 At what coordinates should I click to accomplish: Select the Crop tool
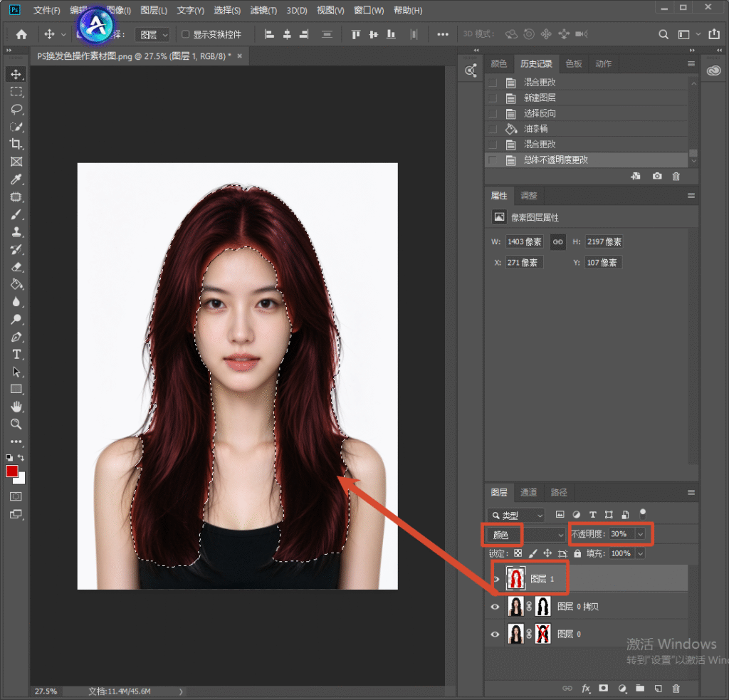[16, 144]
